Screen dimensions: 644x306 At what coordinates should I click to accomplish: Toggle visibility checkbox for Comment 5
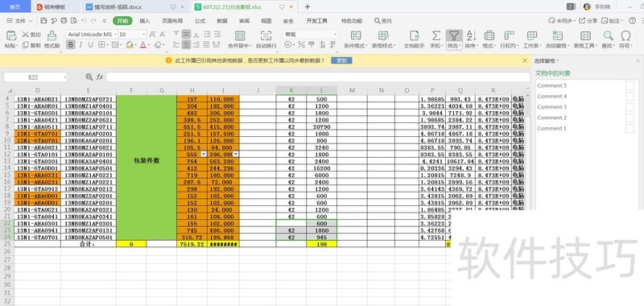point(630,85)
